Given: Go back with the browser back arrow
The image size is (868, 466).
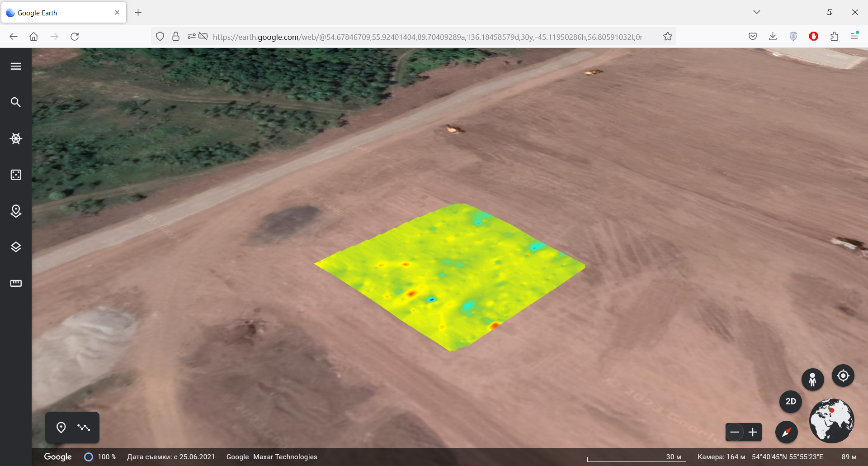Looking at the screenshot, I should point(14,37).
